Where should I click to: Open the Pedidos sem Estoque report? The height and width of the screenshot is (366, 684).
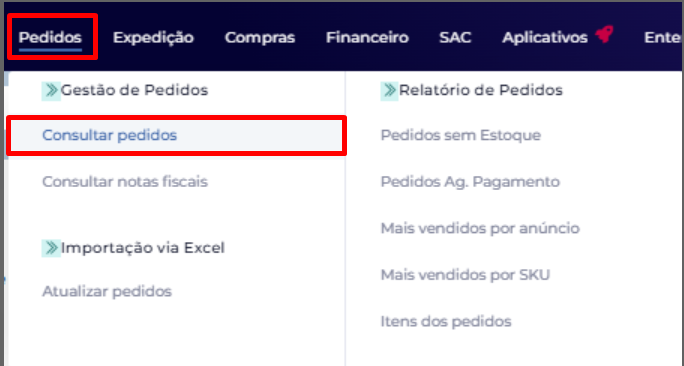tap(461, 135)
